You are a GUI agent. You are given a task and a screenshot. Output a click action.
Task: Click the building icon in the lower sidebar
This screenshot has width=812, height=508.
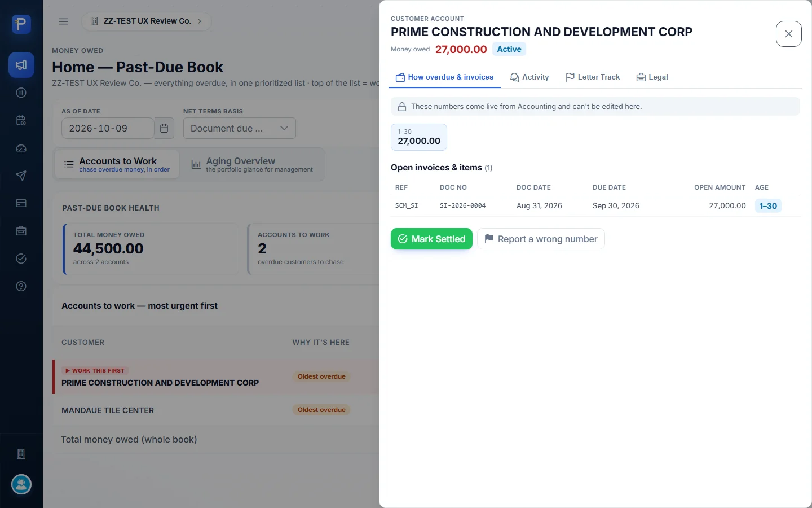click(x=21, y=454)
